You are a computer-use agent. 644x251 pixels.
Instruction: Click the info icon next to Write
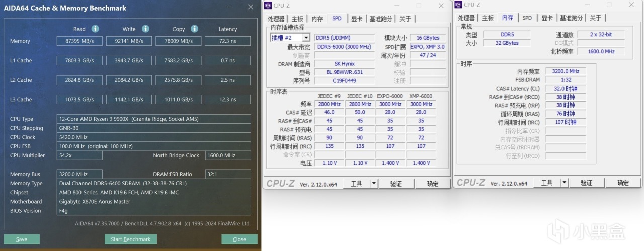pyautogui.click(x=145, y=29)
